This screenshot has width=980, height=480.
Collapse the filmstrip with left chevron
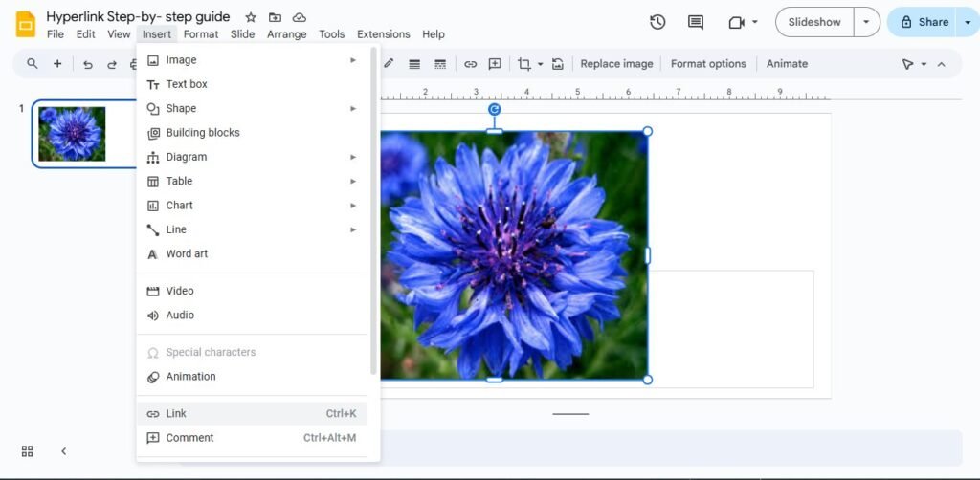[64, 450]
